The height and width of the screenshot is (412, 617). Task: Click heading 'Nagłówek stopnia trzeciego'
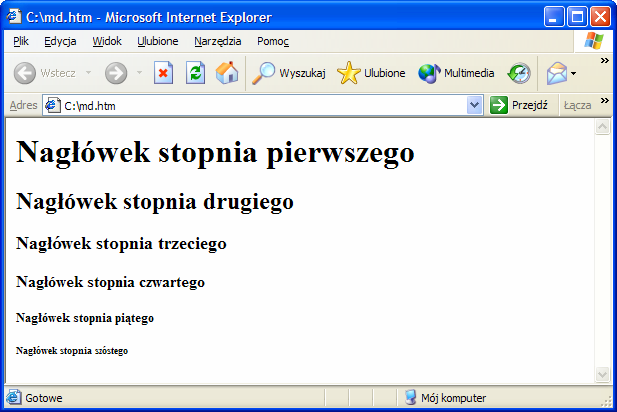[121, 244]
